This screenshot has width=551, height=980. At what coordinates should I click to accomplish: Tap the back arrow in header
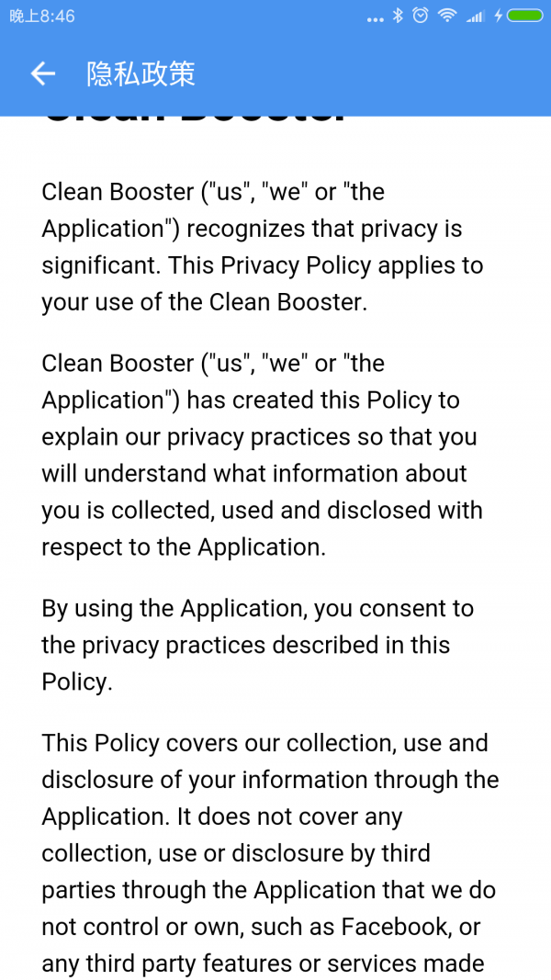pyautogui.click(x=42, y=74)
